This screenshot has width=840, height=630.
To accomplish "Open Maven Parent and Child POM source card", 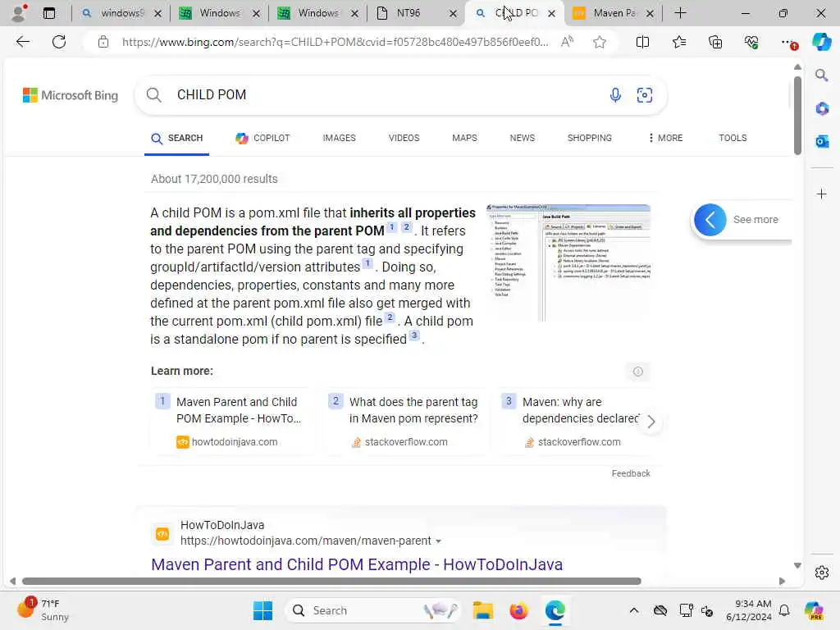I will (231, 422).
